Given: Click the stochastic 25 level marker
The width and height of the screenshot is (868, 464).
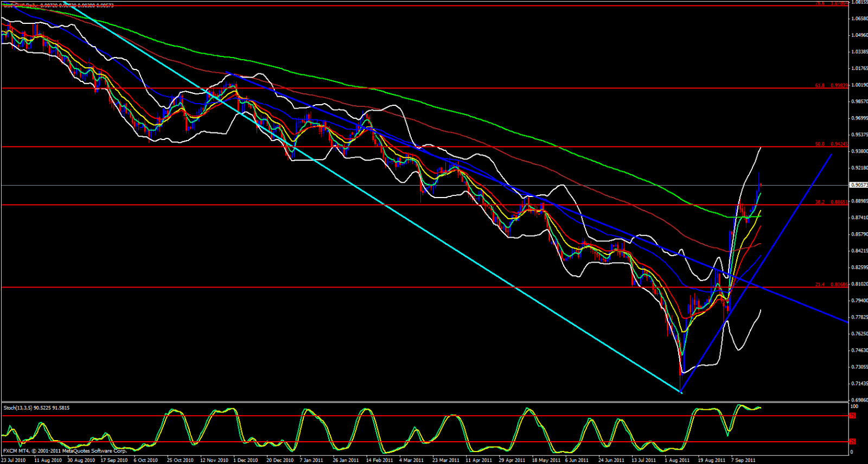Looking at the screenshot, I should coord(852,442).
